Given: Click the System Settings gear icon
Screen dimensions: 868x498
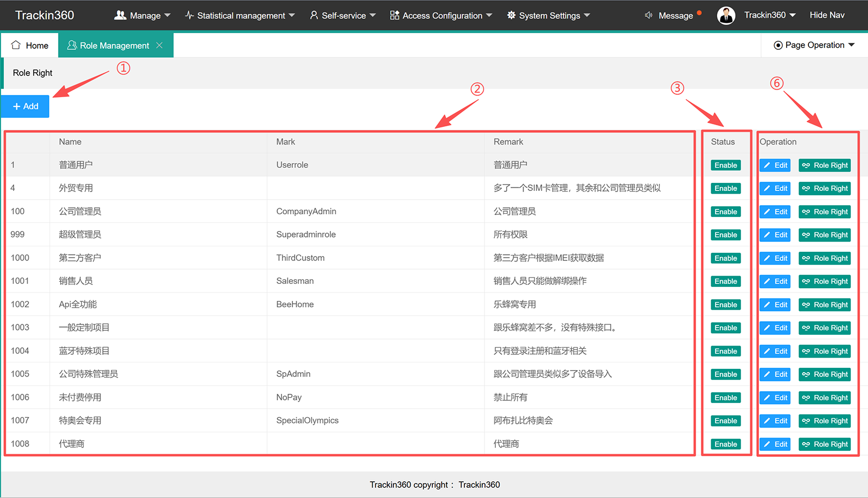Looking at the screenshot, I should [511, 15].
